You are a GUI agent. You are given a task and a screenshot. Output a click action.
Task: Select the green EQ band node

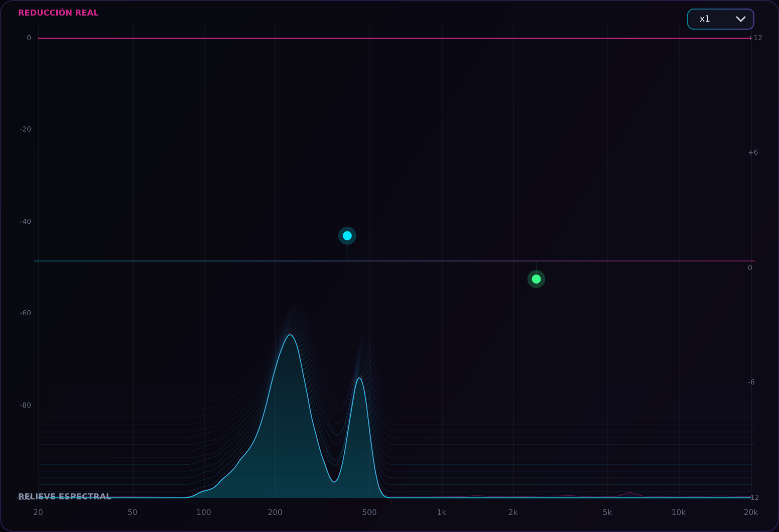pos(536,279)
